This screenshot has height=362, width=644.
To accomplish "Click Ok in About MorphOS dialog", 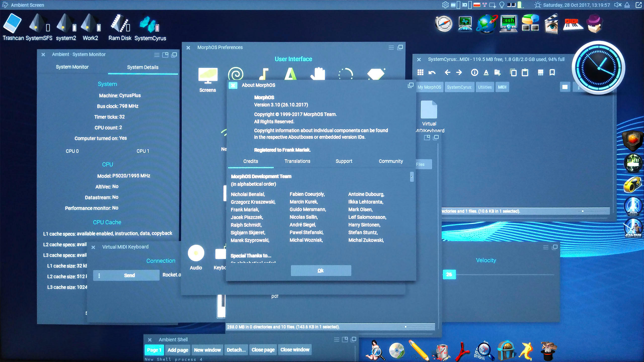I will pyautogui.click(x=321, y=270).
